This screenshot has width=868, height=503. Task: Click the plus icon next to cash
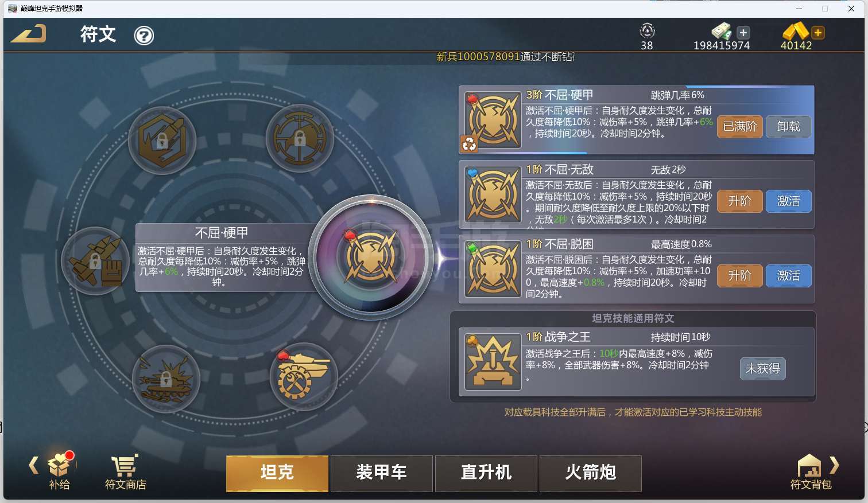[743, 33]
